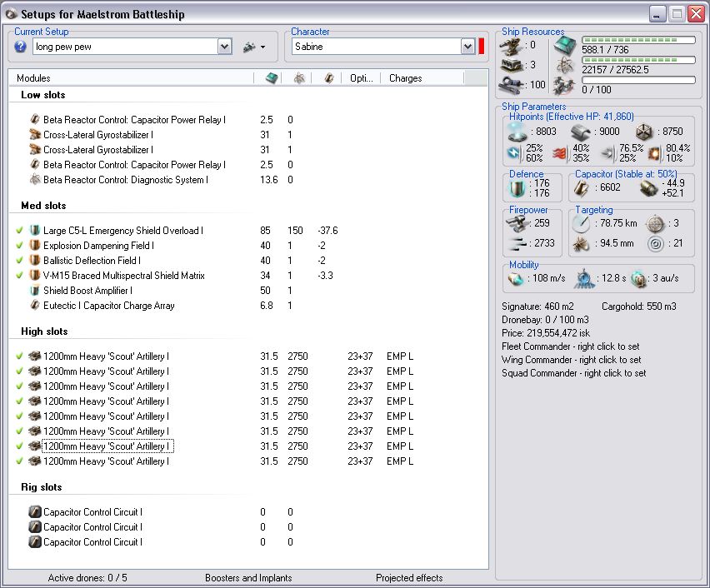The width and height of the screenshot is (710, 588).
Task: Open Active drones 0 / 5 panel
Action: tap(87, 577)
